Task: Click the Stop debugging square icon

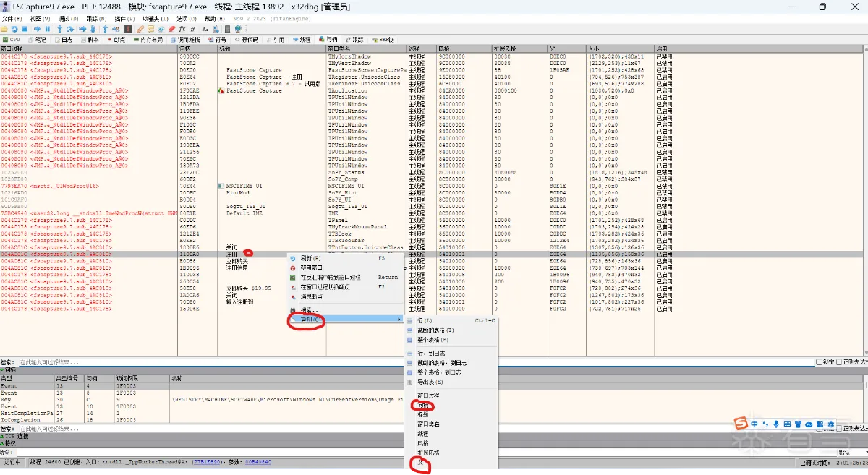Action: click(25, 29)
